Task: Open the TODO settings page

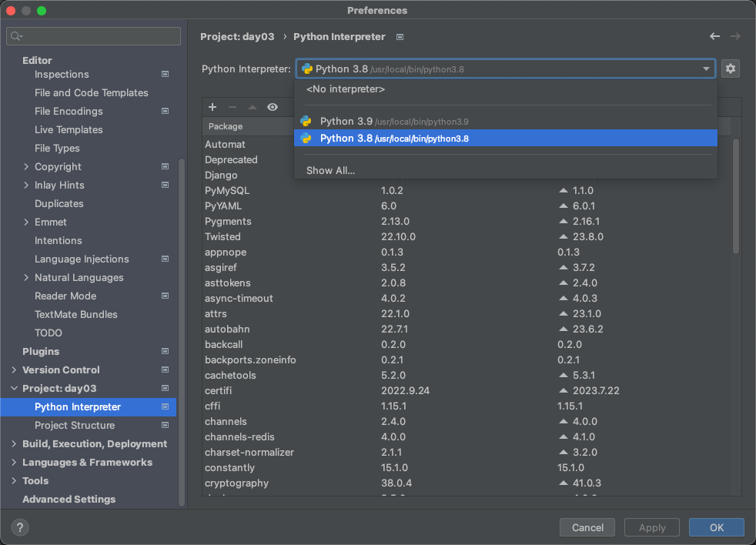Action: coord(49,333)
